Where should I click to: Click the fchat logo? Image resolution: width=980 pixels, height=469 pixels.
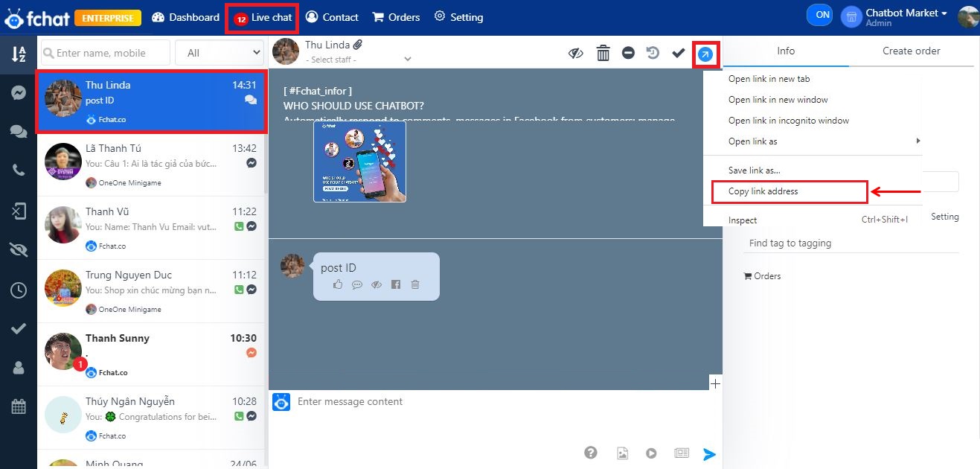pos(36,17)
